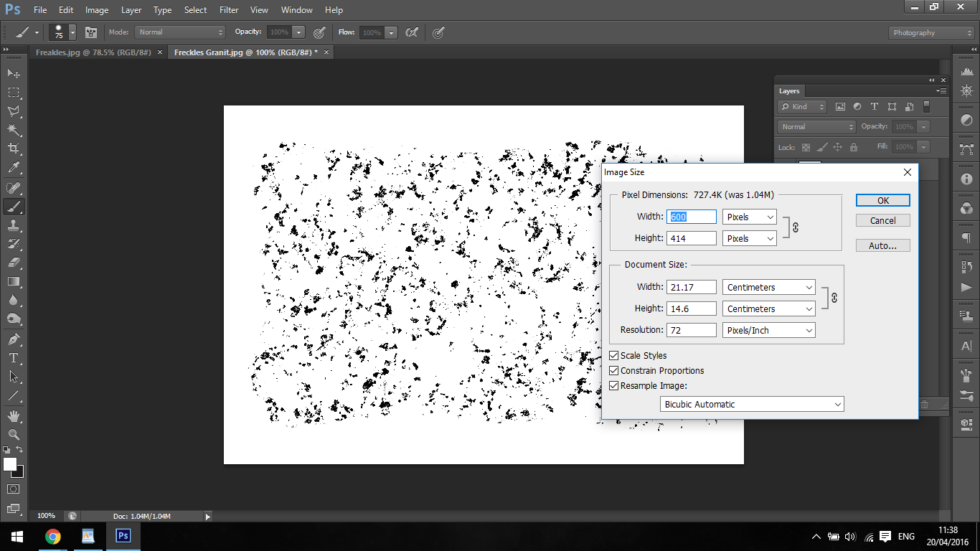Click OK in Image Size dialog
The height and width of the screenshot is (551, 980).
point(883,200)
